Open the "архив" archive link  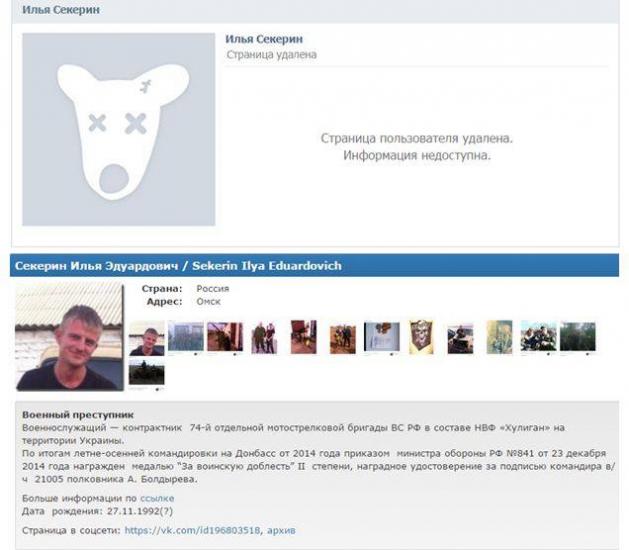click(281, 530)
